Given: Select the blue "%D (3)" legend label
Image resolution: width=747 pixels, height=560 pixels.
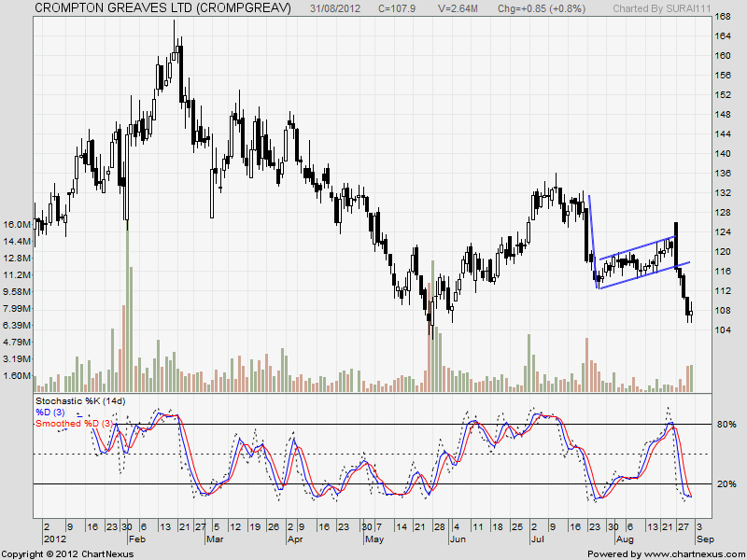Looking at the screenshot, I should (x=50, y=413).
